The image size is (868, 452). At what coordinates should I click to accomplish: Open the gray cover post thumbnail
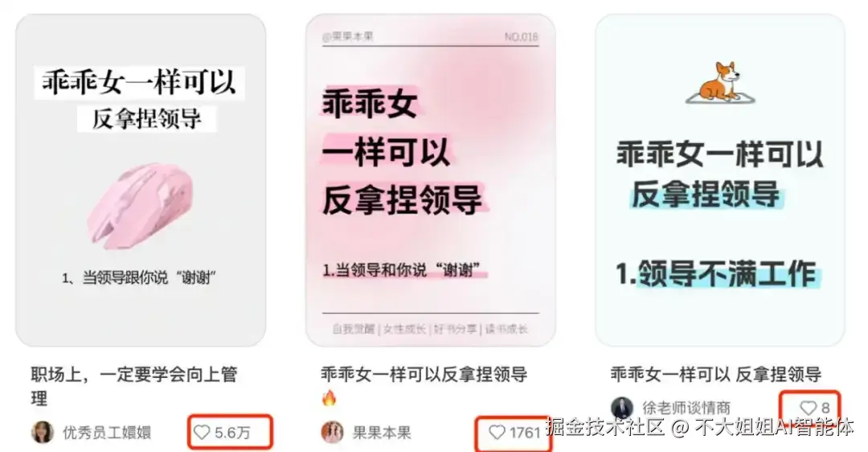coord(141,180)
